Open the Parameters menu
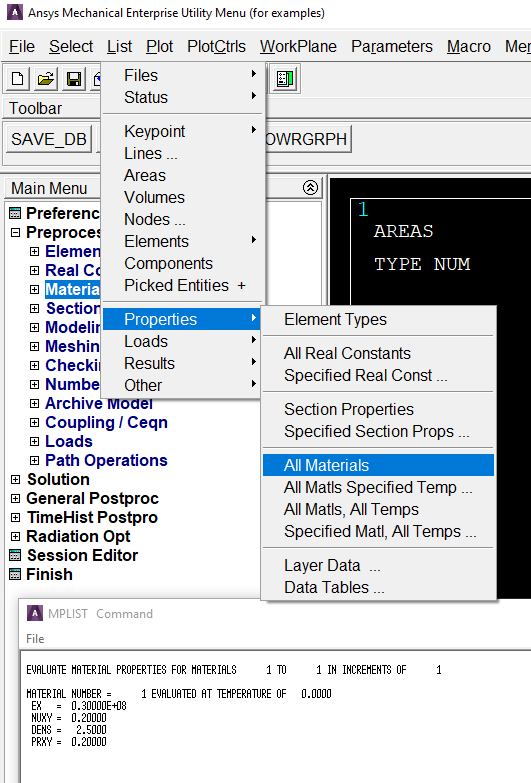The height and width of the screenshot is (783, 531). click(392, 46)
